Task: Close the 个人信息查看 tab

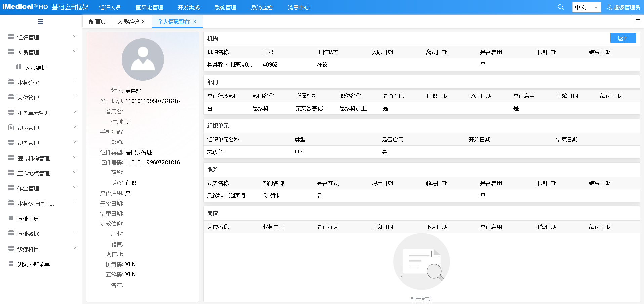Action: 195,21
